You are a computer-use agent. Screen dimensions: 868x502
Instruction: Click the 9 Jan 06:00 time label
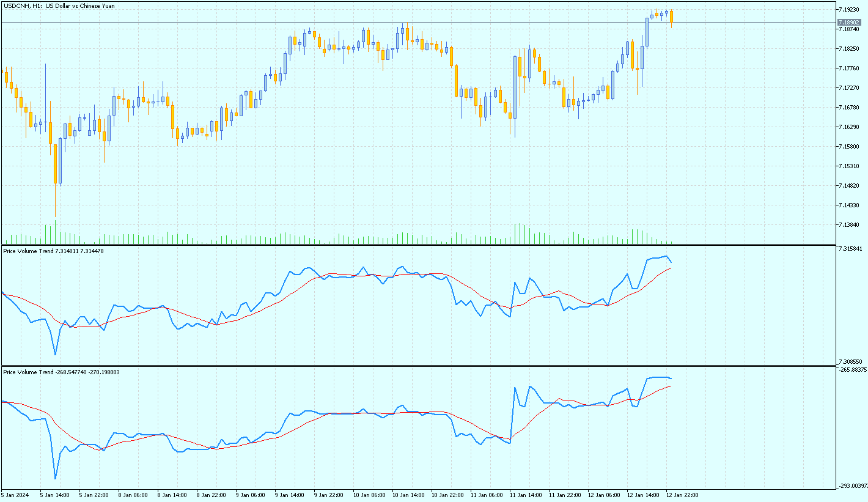click(x=251, y=495)
